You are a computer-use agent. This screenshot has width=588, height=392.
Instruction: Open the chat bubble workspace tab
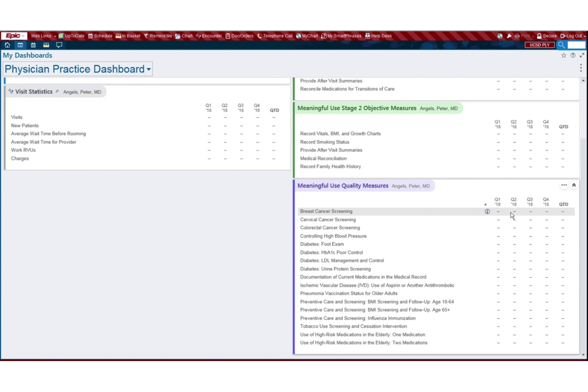pyautogui.click(x=59, y=45)
